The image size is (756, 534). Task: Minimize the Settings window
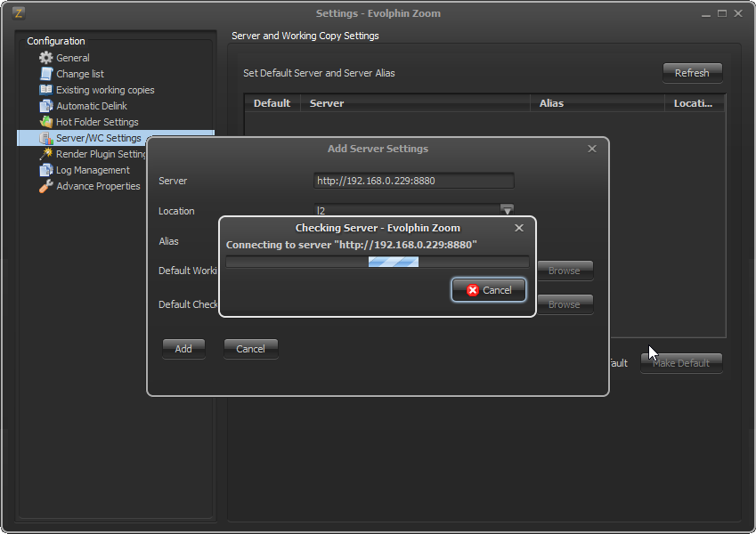tap(706, 13)
